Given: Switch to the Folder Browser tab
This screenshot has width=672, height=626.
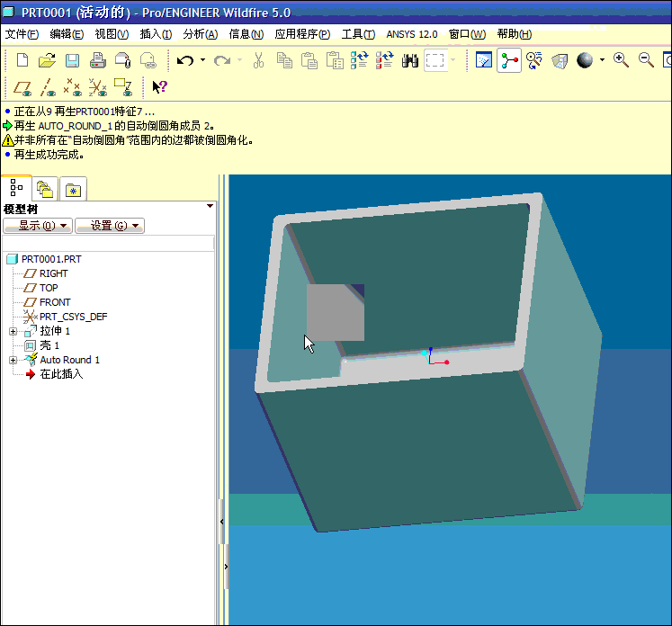Looking at the screenshot, I should 45,190.
